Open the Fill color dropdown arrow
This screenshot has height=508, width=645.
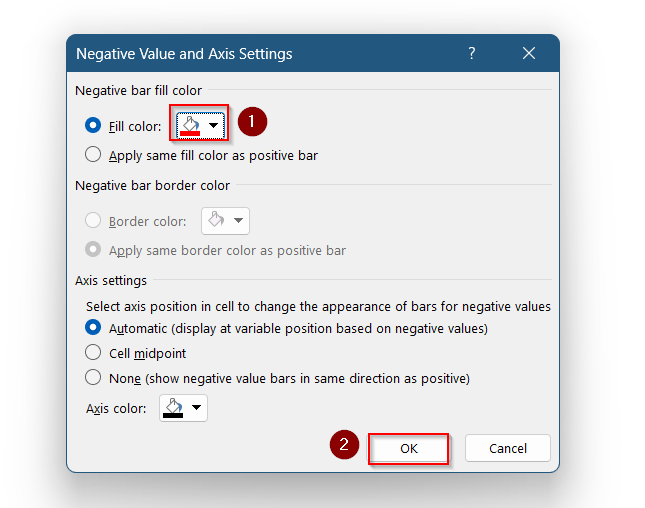[213, 125]
